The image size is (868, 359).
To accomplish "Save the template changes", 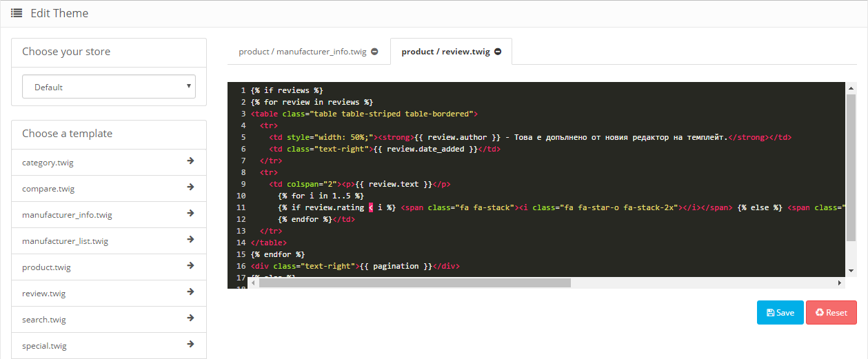I will tap(780, 312).
